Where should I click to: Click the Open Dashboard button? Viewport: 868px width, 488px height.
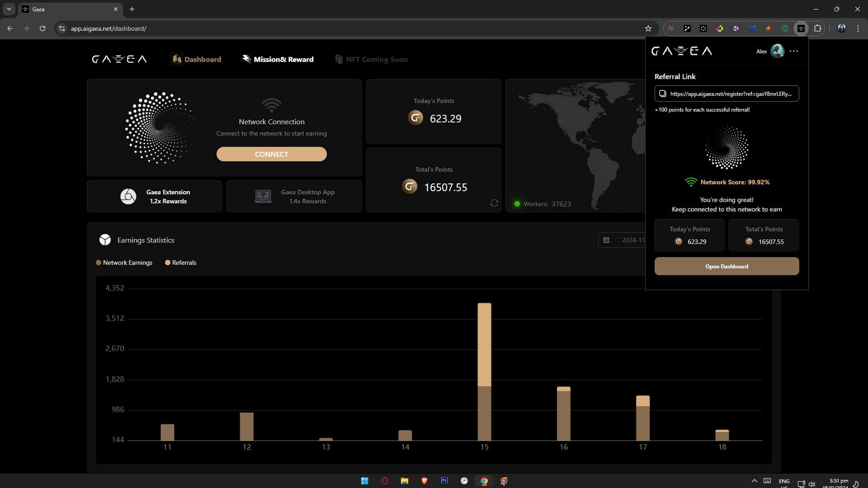click(726, 266)
